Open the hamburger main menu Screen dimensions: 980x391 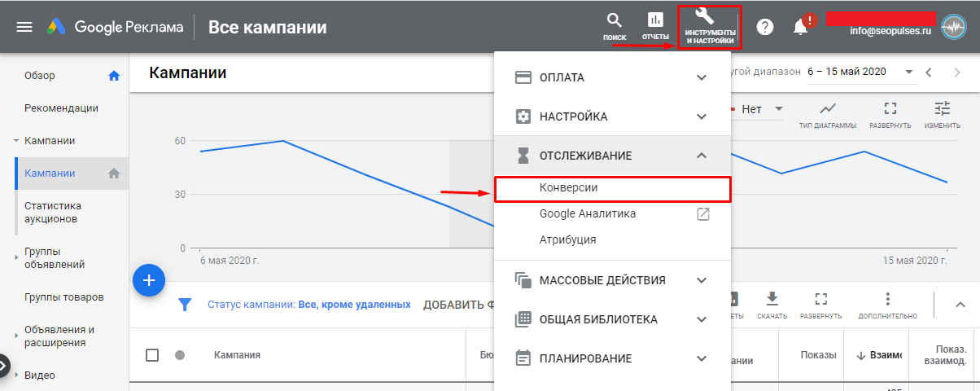click(24, 27)
